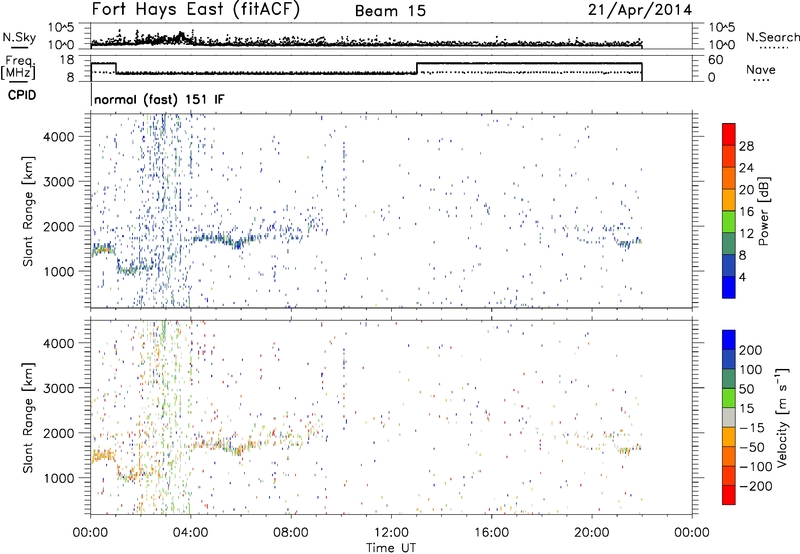
Task: Click the '08:00' time tick label
Action: tap(291, 533)
